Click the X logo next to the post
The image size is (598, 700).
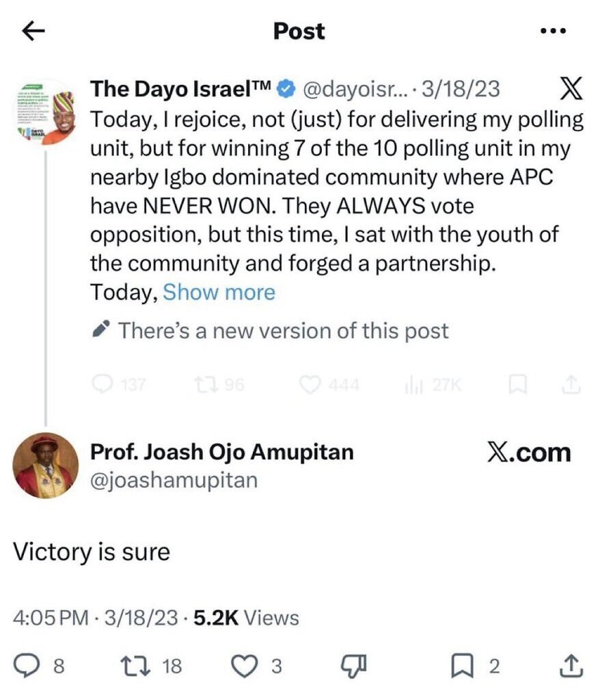(569, 88)
